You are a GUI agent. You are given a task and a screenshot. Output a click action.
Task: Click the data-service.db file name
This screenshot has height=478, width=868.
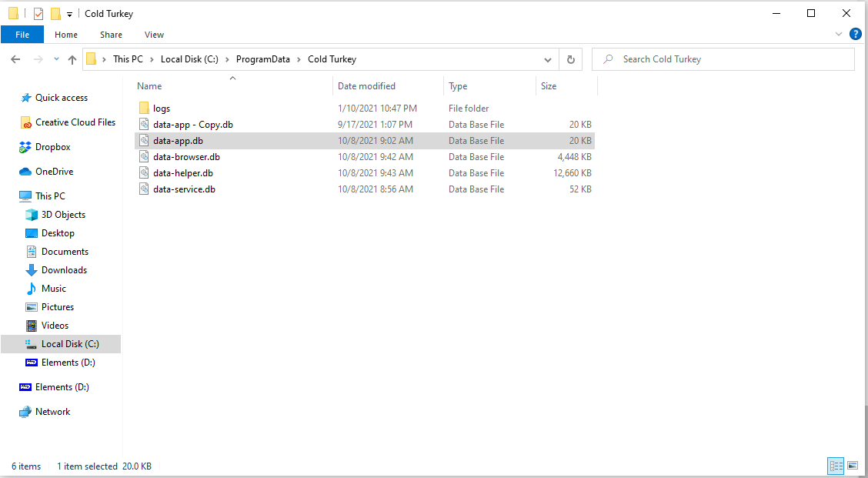tap(185, 189)
